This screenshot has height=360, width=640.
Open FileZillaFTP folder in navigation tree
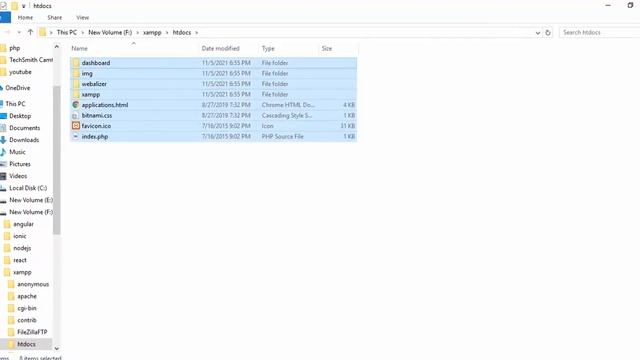click(32, 332)
